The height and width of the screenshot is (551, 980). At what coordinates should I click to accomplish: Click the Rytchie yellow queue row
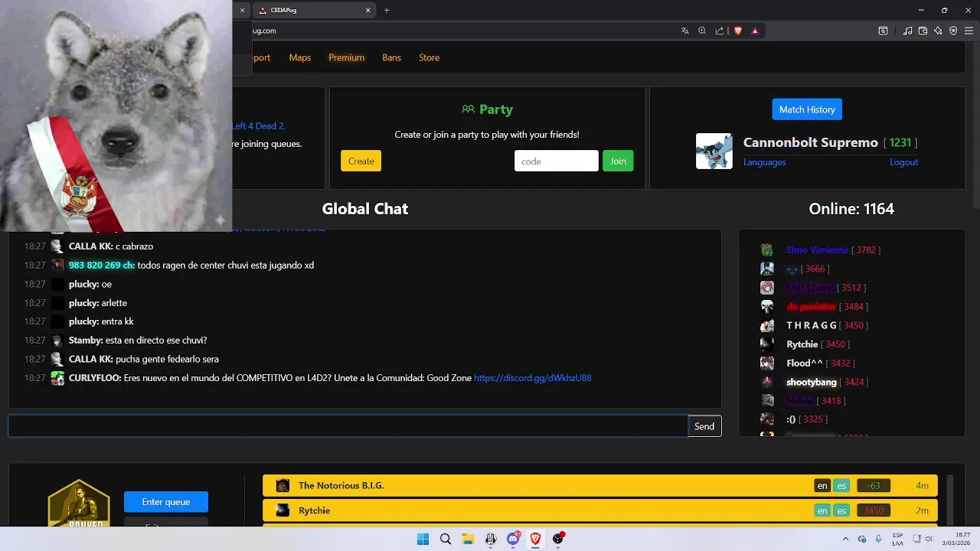[x=600, y=510]
